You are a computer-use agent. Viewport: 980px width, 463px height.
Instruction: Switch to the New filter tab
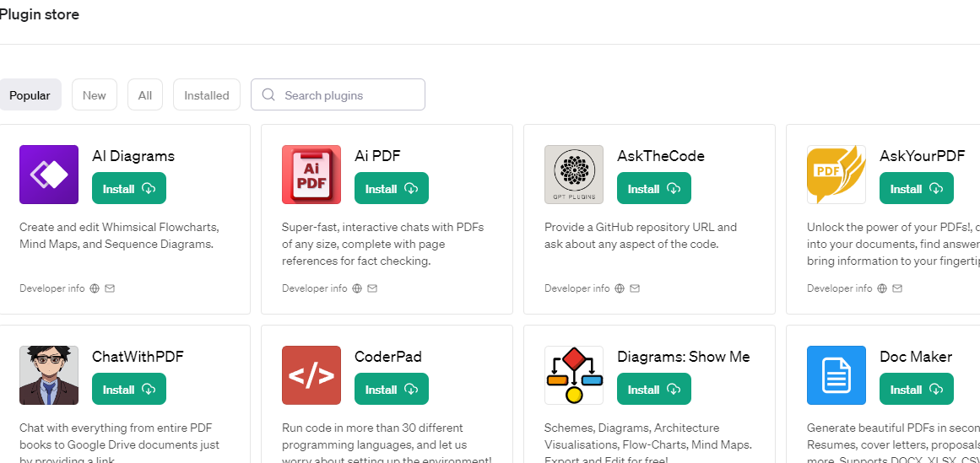95,95
